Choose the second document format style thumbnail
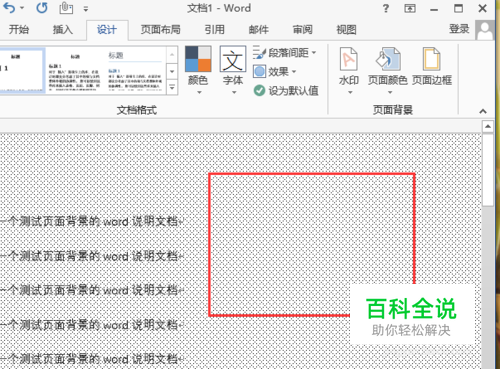This screenshot has width=500, height=369. point(75,71)
